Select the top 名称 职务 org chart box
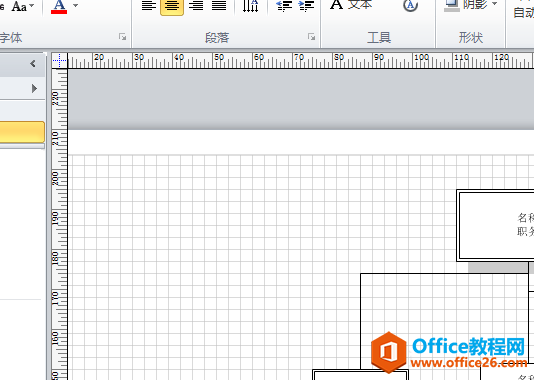Image resolution: width=534 pixels, height=380 pixels. (496, 225)
